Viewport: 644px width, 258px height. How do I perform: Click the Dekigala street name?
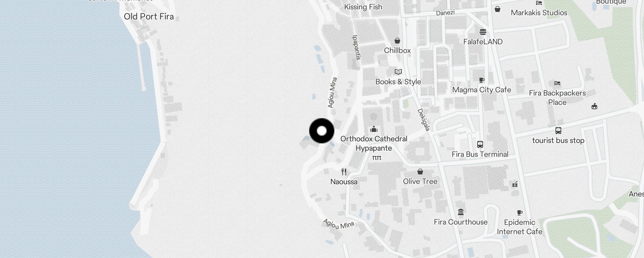[424, 120]
